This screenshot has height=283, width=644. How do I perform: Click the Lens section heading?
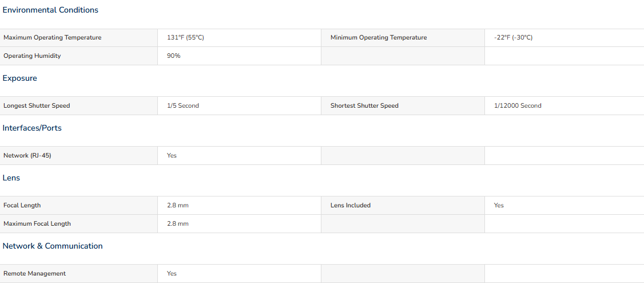point(11,178)
